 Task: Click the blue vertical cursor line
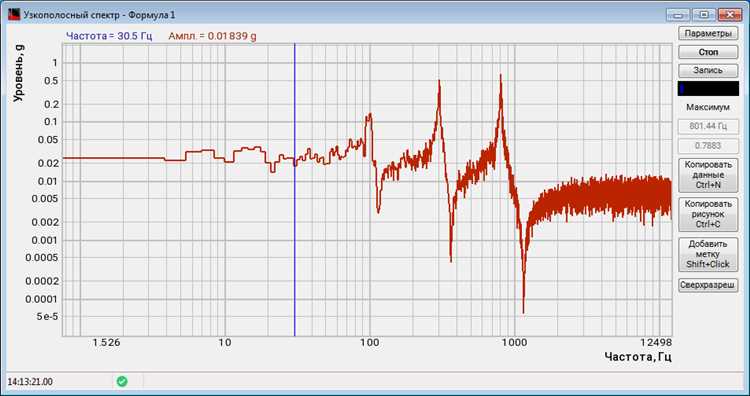pyautogui.click(x=295, y=191)
